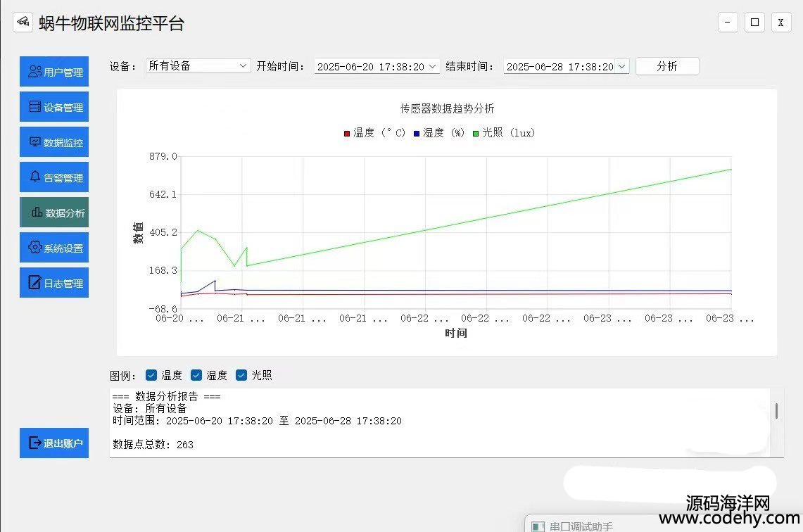Uncheck the 温度 legend checkbox
This screenshot has width=803, height=532.
(151, 375)
